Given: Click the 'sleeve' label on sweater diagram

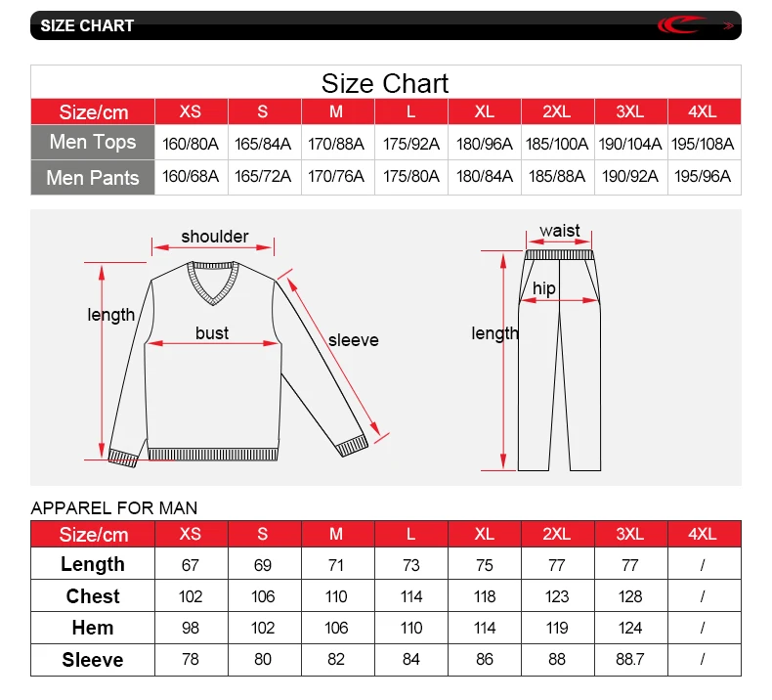Looking at the screenshot, I should click(354, 340).
